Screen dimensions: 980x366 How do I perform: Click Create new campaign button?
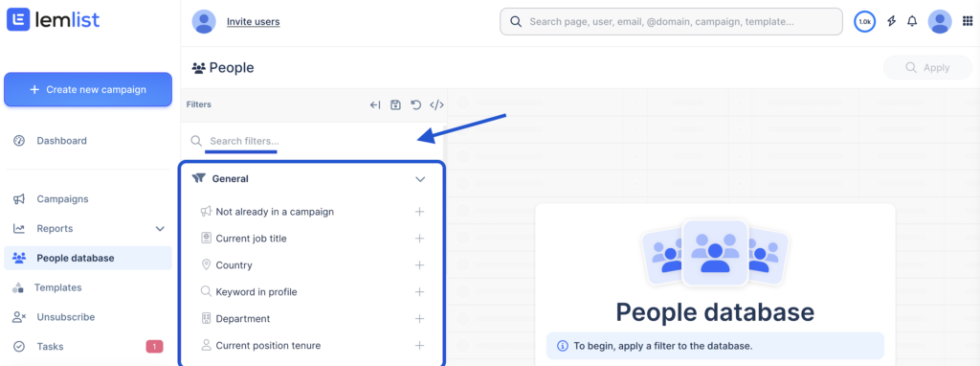click(x=88, y=89)
